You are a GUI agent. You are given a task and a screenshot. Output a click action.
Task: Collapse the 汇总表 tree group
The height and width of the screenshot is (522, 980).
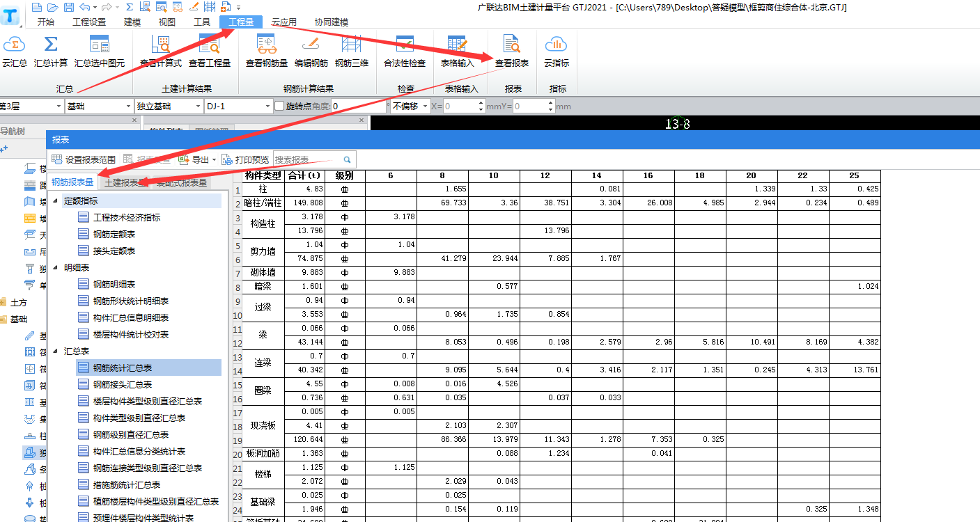coord(55,351)
